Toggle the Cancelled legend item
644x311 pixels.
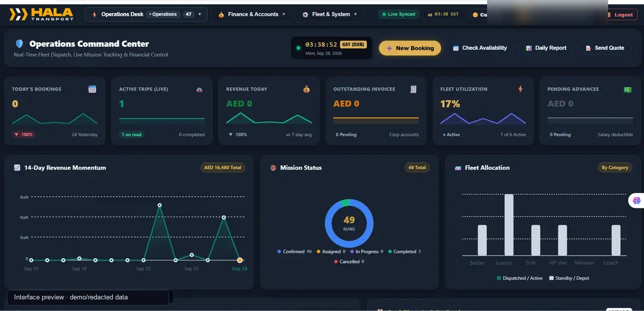(349, 262)
